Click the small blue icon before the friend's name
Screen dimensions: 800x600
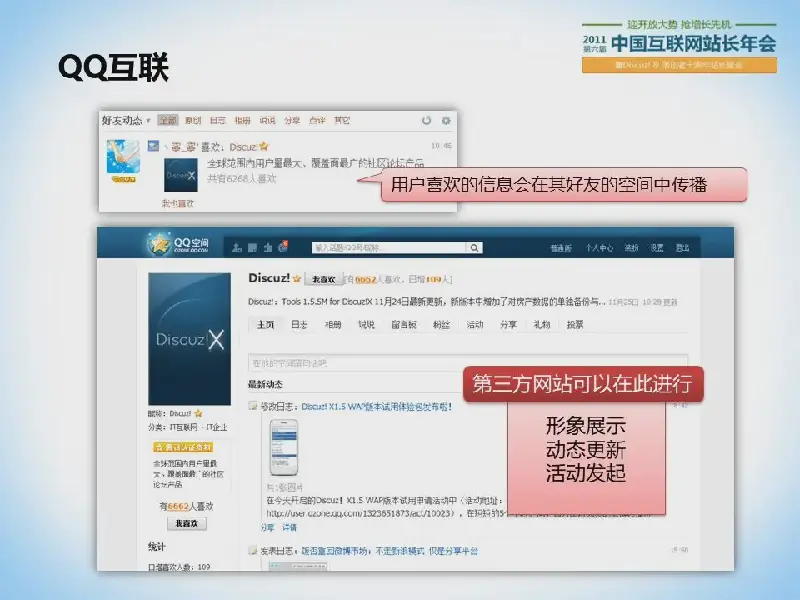point(153,146)
